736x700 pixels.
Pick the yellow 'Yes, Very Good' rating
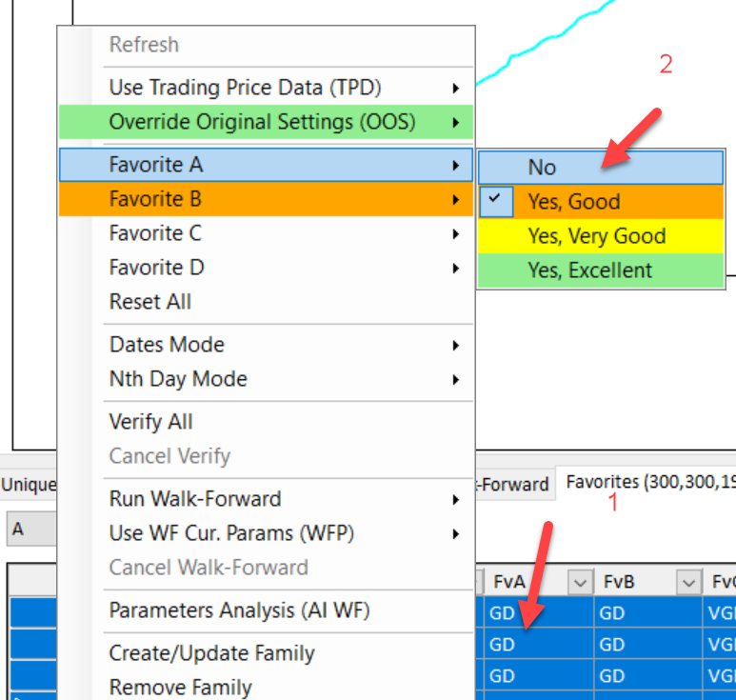pos(598,236)
